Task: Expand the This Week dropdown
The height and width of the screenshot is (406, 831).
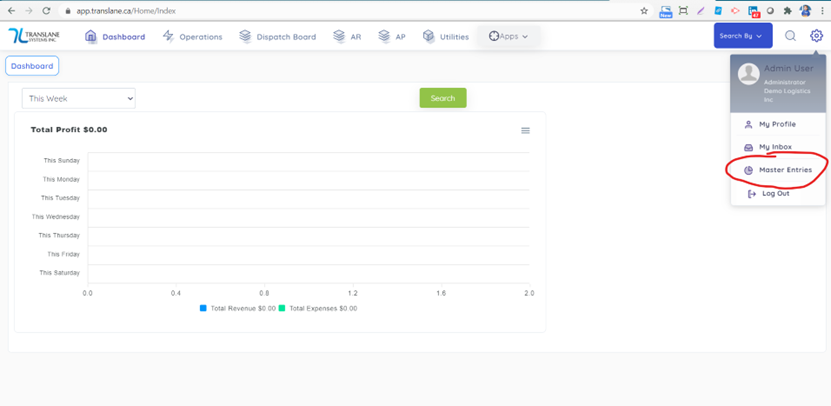Action: pos(78,98)
